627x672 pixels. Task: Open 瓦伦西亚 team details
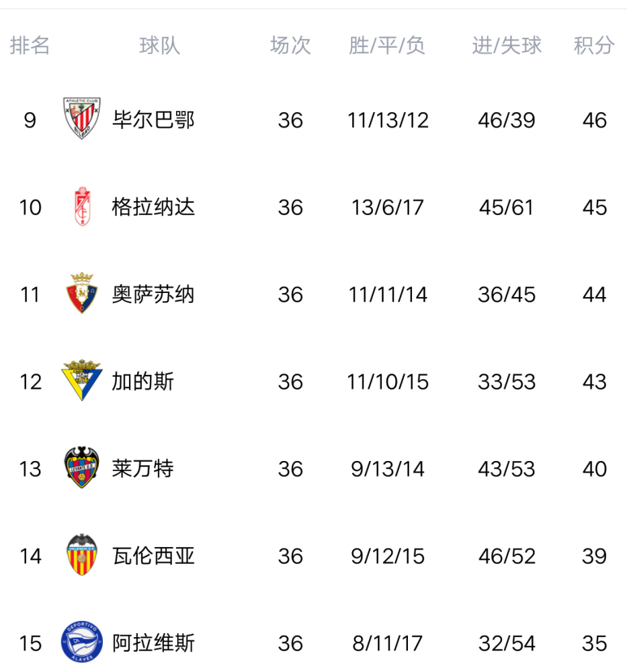point(153,556)
